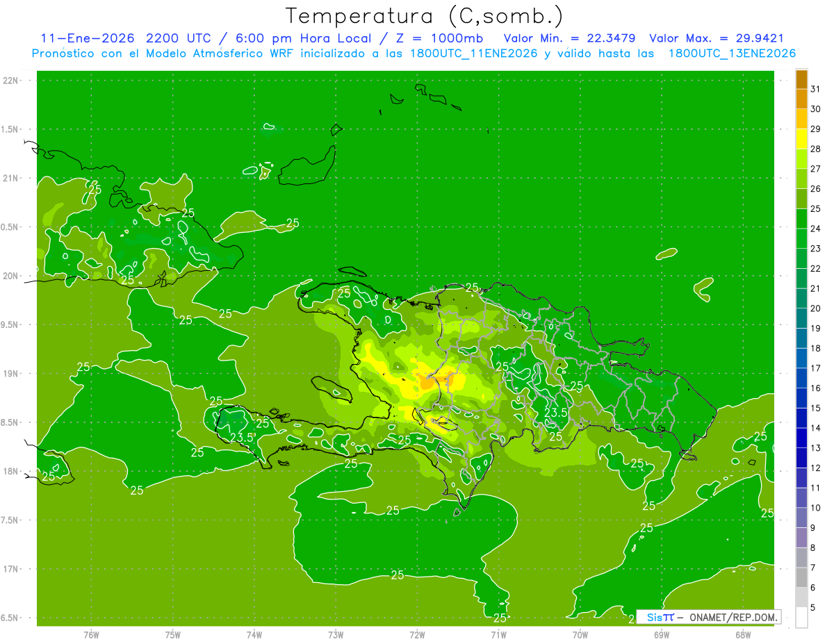This screenshot has width=834, height=644.
Task: Click legend color band between 19 and 20
Action: 801,318
